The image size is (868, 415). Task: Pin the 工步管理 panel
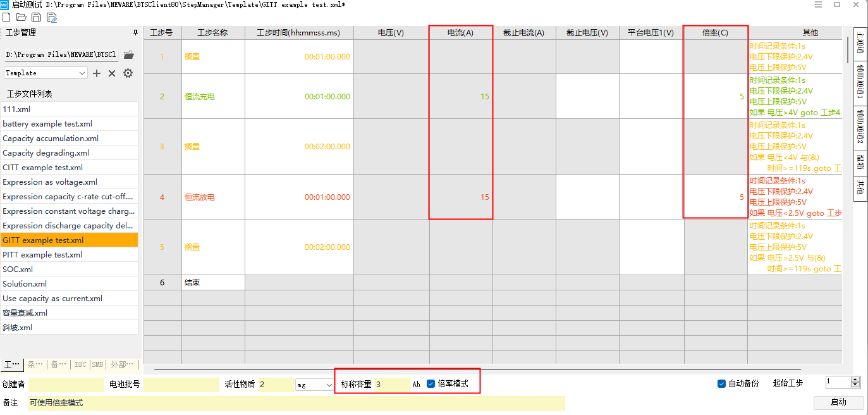click(135, 32)
